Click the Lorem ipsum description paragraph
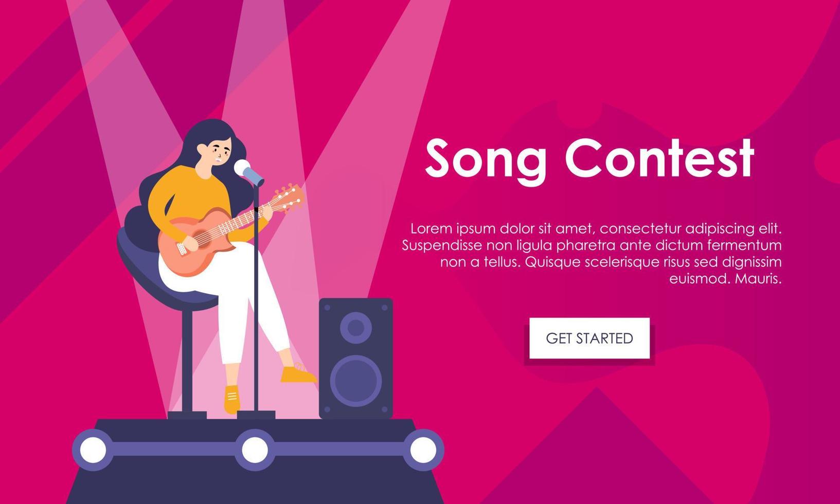 pos(592,253)
